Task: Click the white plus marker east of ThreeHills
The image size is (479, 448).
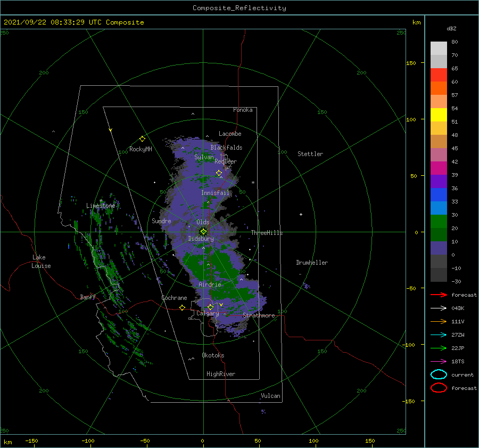Action: pos(301,214)
